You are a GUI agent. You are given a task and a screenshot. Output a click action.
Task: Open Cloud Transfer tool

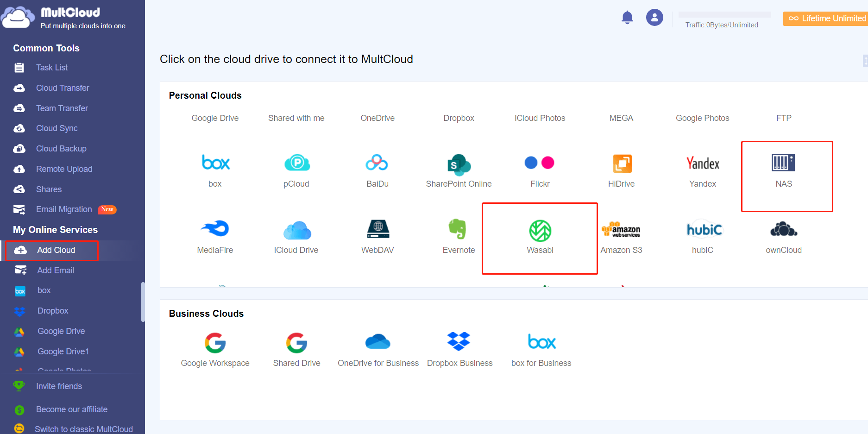63,88
